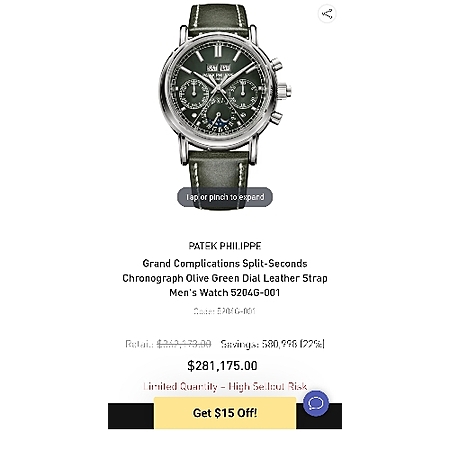The height and width of the screenshot is (450, 450).
Task: Click the watch crown on the case side
Action: 285,90
